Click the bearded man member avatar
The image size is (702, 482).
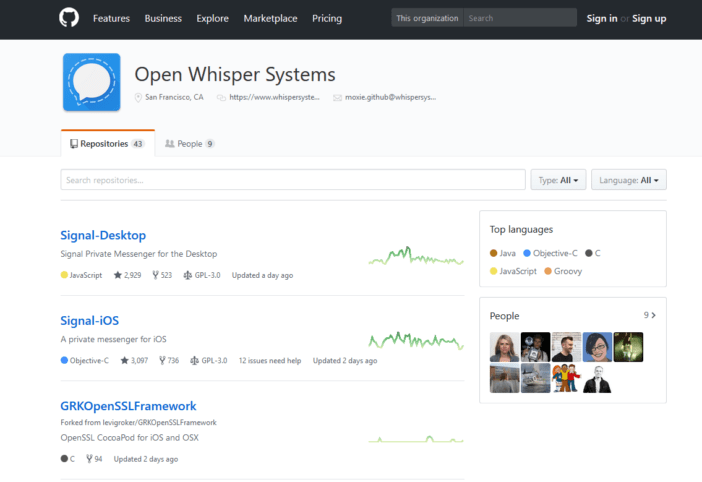(x=566, y=347)
